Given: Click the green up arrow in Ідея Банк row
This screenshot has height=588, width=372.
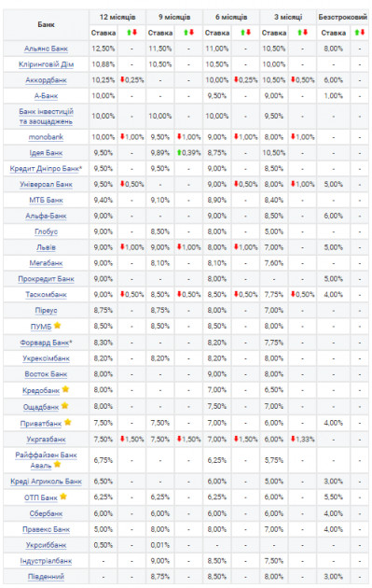Looking at the screenshot, I should pyautogui.click(x=179, y=153).
